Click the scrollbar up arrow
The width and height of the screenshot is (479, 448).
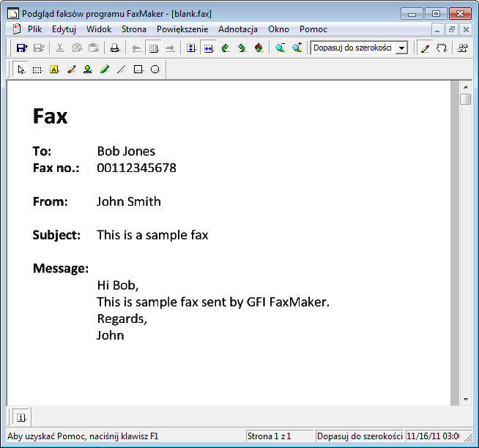tap(466, 87)
